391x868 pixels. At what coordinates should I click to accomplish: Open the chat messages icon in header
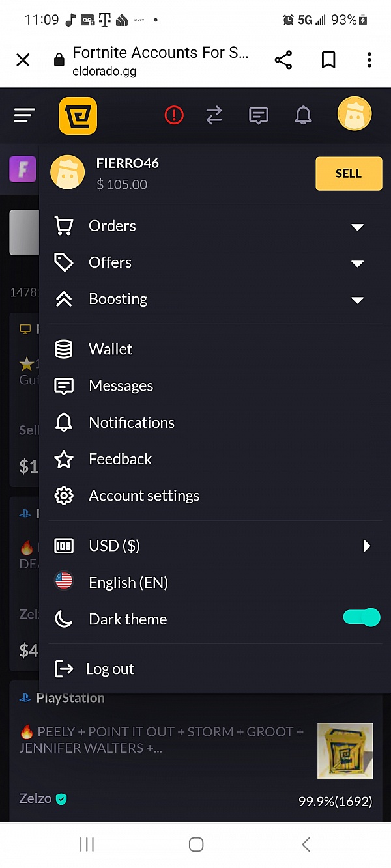pyautogui.click(x=259, y=116)
